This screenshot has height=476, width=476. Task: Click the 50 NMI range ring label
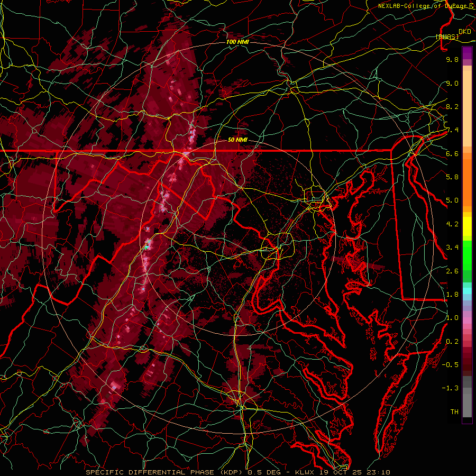[x=237, y=140]
